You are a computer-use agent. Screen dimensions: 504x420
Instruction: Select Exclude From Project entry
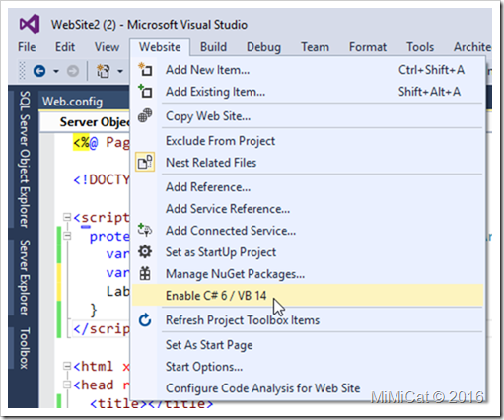click(x=308, y=141)
